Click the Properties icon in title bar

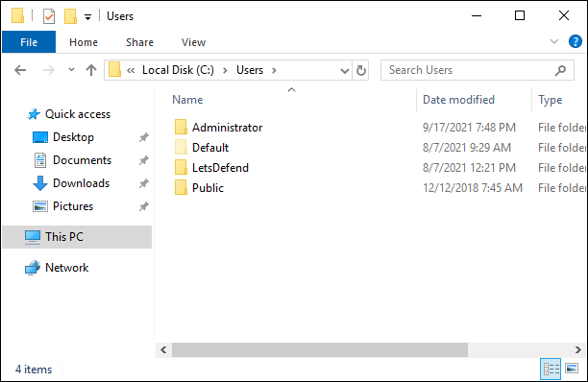coord(49,16)
